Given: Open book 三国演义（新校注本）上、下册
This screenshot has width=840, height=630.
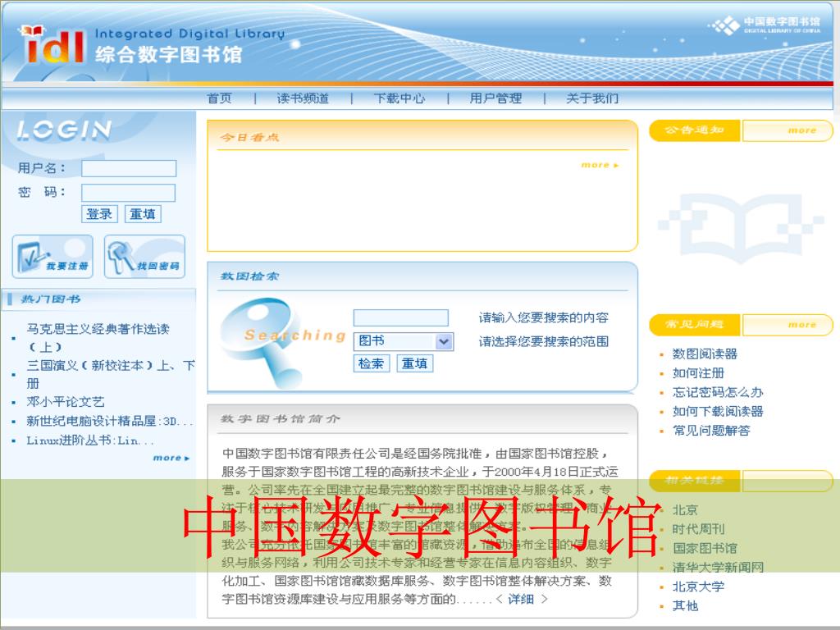Looking at the screenshot, I should 111,374.
